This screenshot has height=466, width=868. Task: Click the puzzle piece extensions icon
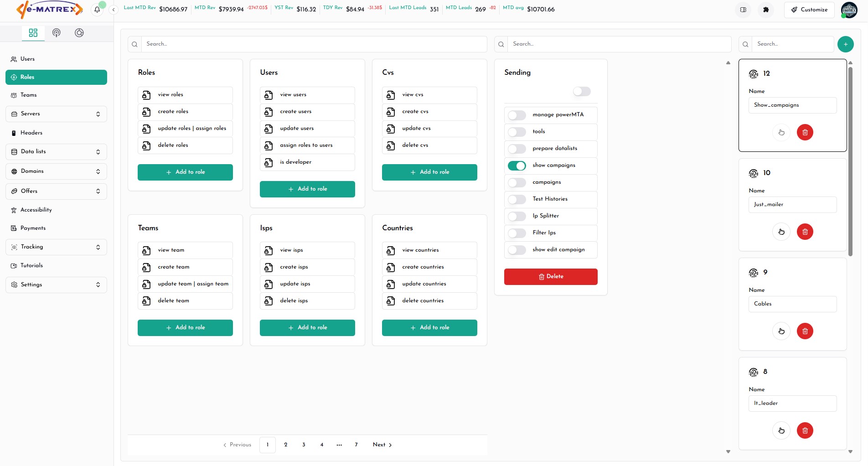[x=766, y=10]
